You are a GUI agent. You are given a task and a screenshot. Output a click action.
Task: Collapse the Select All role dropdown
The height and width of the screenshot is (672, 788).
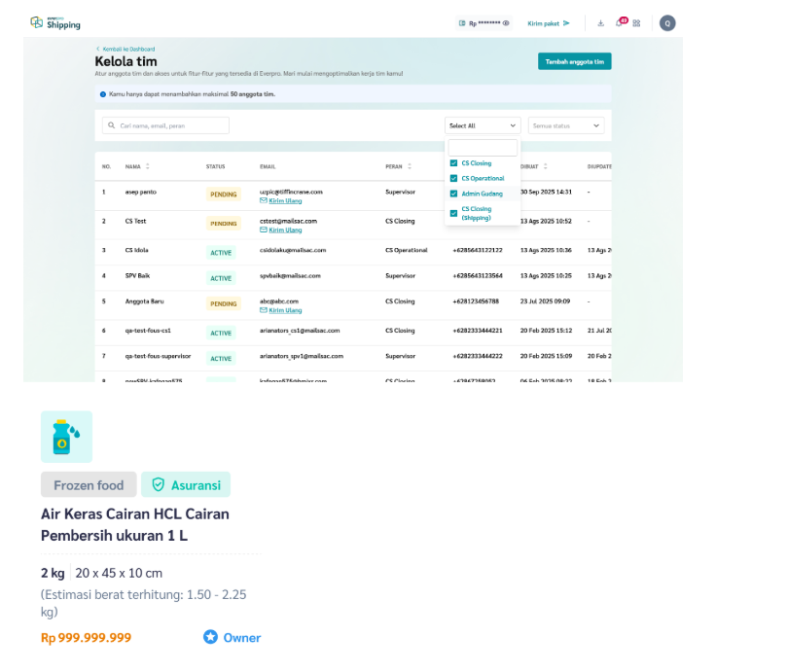pos(483,125)
